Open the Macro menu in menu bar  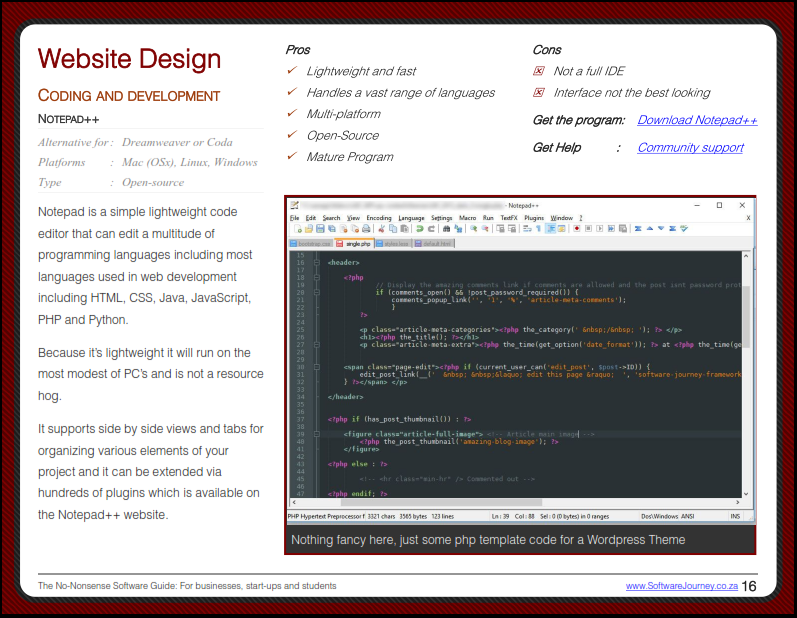point(467,217)
